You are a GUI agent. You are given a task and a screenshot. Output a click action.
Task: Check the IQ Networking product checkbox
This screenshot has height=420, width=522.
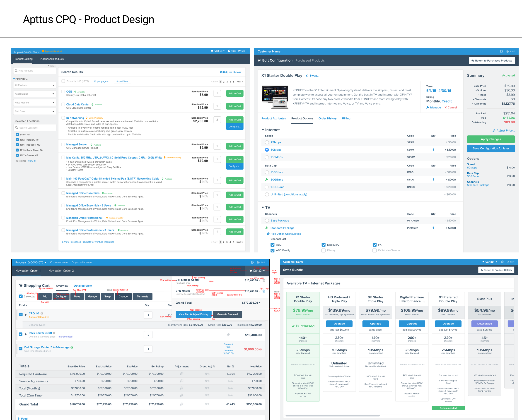63,118
